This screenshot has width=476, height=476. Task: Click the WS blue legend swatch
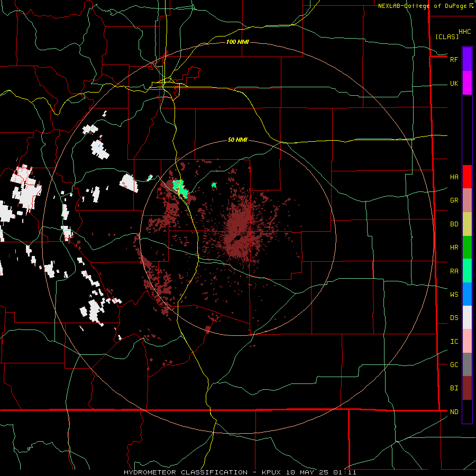[x=467, y=294]
